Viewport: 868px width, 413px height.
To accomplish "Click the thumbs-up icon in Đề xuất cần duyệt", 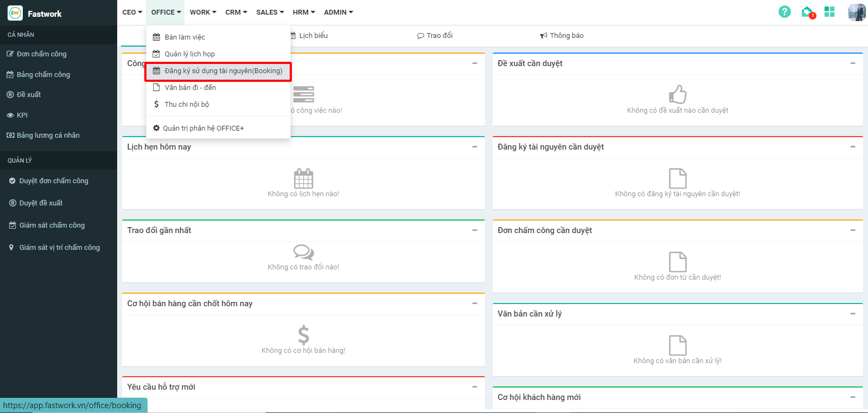I will click(x=678, y=94).
